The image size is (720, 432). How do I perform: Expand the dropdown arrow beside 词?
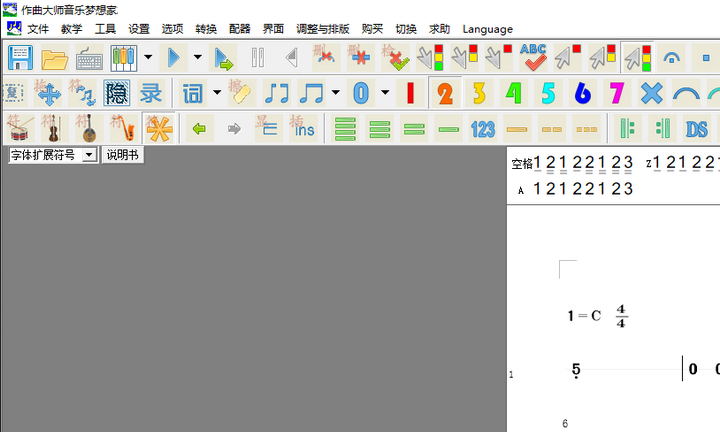click(x=217, y=94)
